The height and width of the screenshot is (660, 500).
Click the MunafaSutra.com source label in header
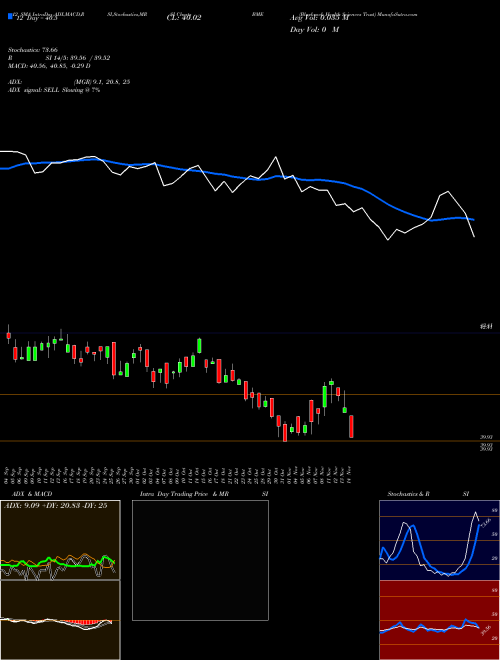tap(397, 14)
